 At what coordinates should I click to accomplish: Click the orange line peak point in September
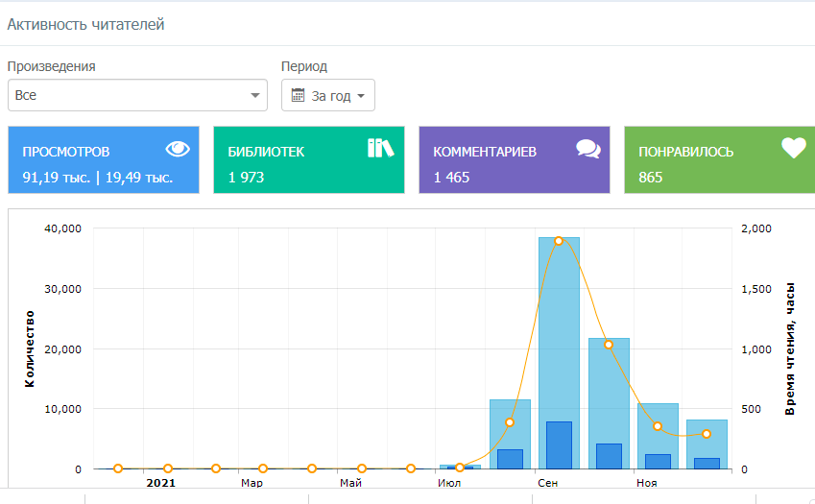tap(559, 241)
